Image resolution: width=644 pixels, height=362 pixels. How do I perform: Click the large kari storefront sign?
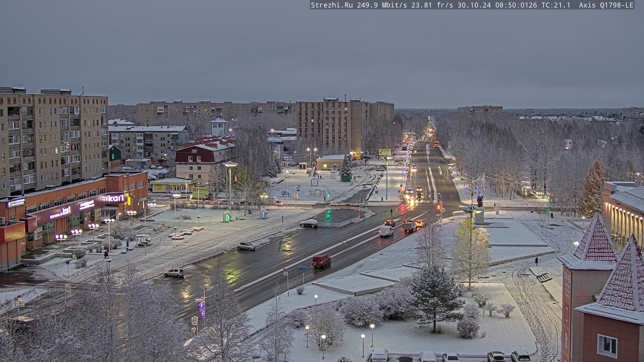[x=116, y=198]
